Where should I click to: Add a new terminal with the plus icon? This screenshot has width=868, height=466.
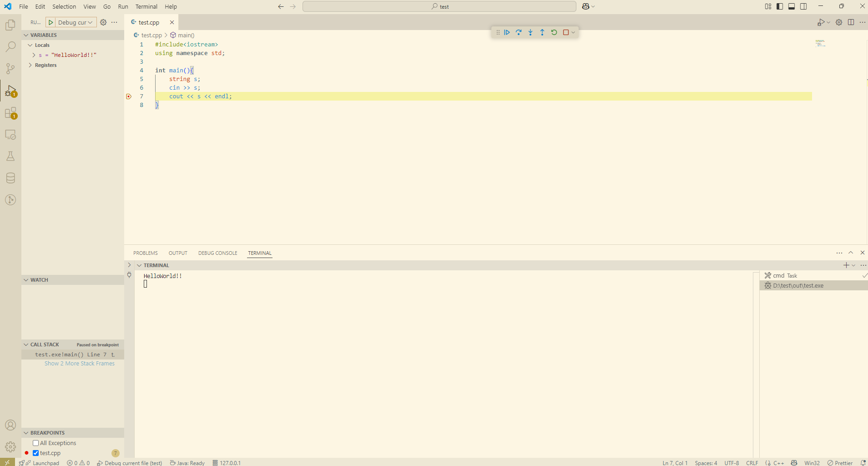(845, 265)
